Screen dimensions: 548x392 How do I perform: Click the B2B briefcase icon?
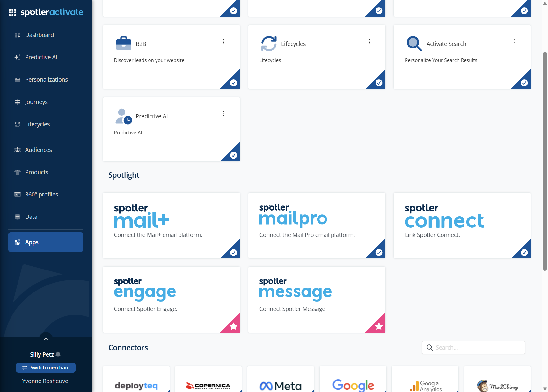tap(124, 43)
